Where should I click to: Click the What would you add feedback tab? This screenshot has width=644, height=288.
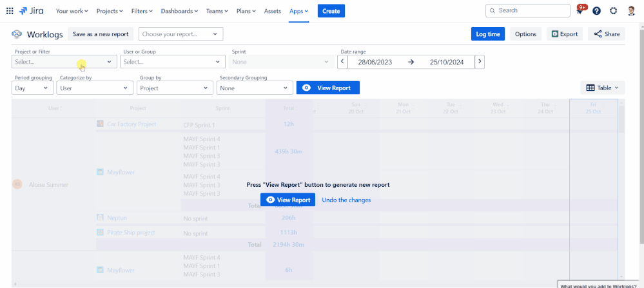point(598,286)
